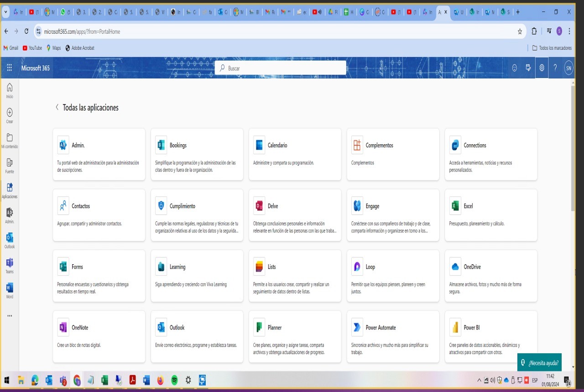Open the help question mark icon

tap(555, 68)
